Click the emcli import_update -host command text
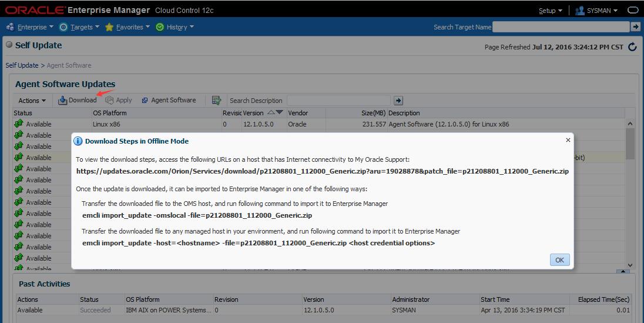 click(x=259, y=243)
